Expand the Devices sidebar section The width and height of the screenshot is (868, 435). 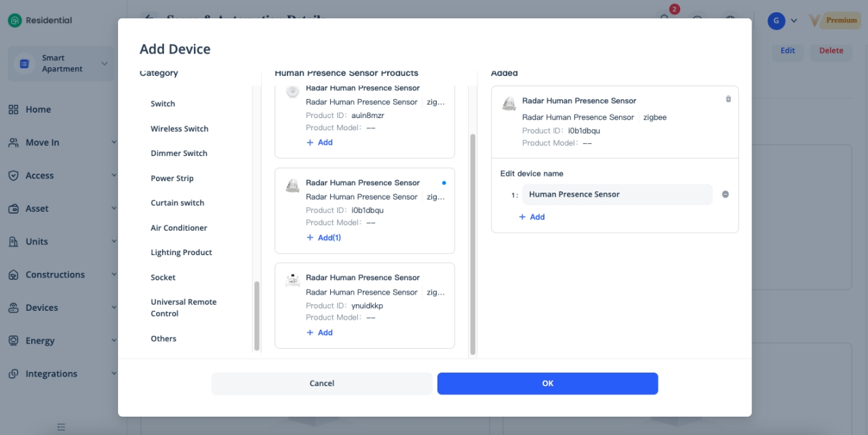(113, 308)
